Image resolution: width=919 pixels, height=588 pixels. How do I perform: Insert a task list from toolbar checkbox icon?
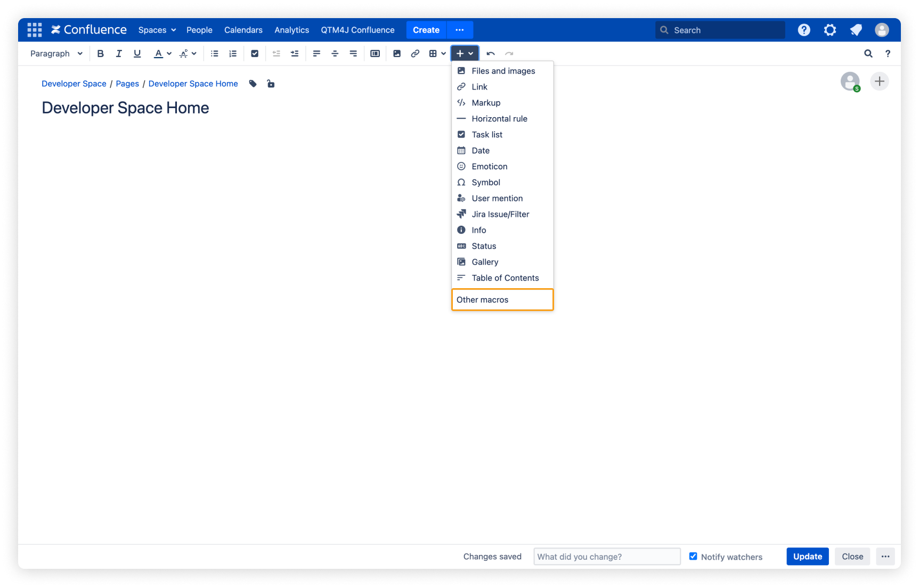255,53
